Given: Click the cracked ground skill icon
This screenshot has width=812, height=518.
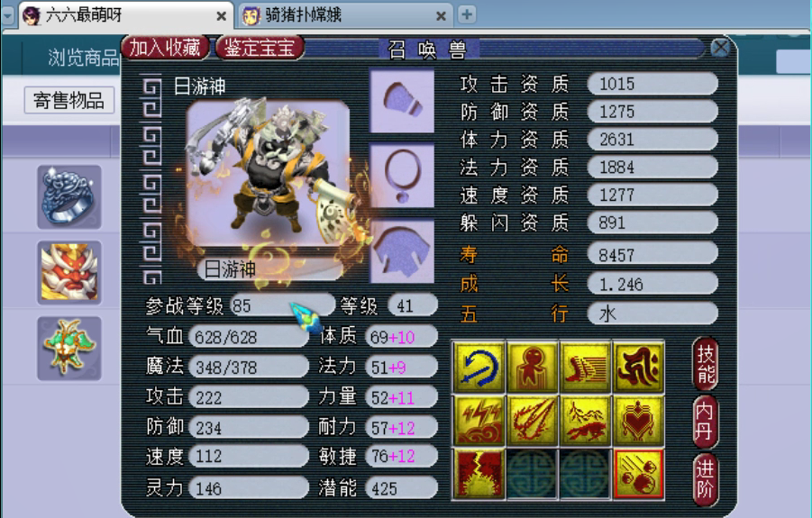Looking at the screenshot, I should point(479,474).
